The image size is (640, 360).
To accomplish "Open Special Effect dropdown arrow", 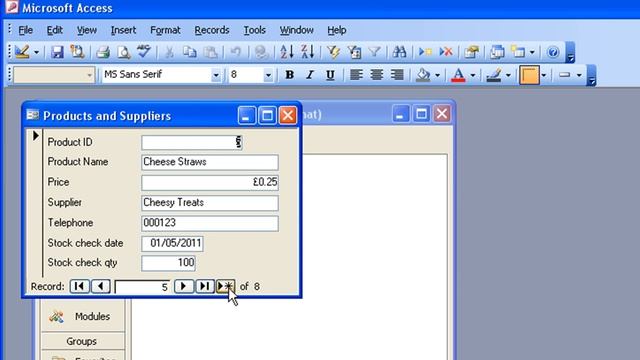I will point(579,75).
